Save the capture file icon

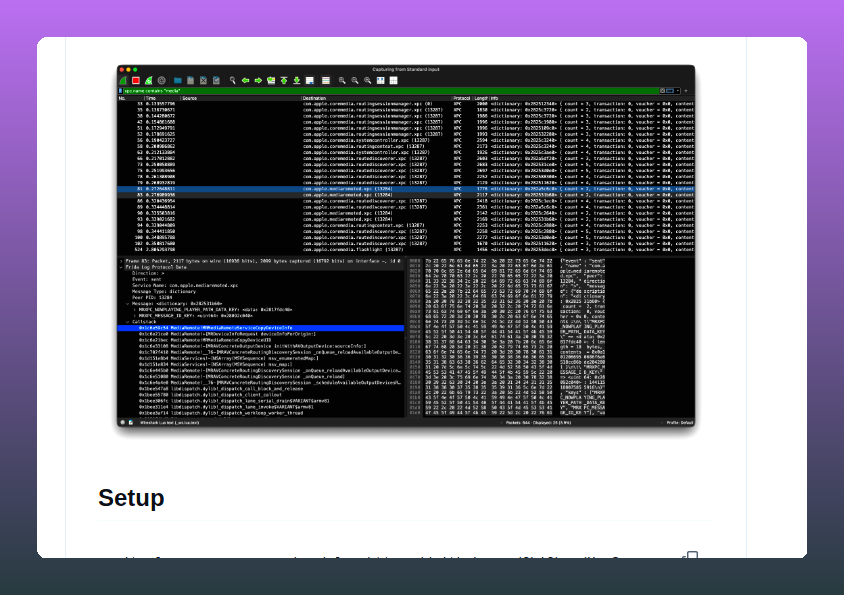click(191, 80)
